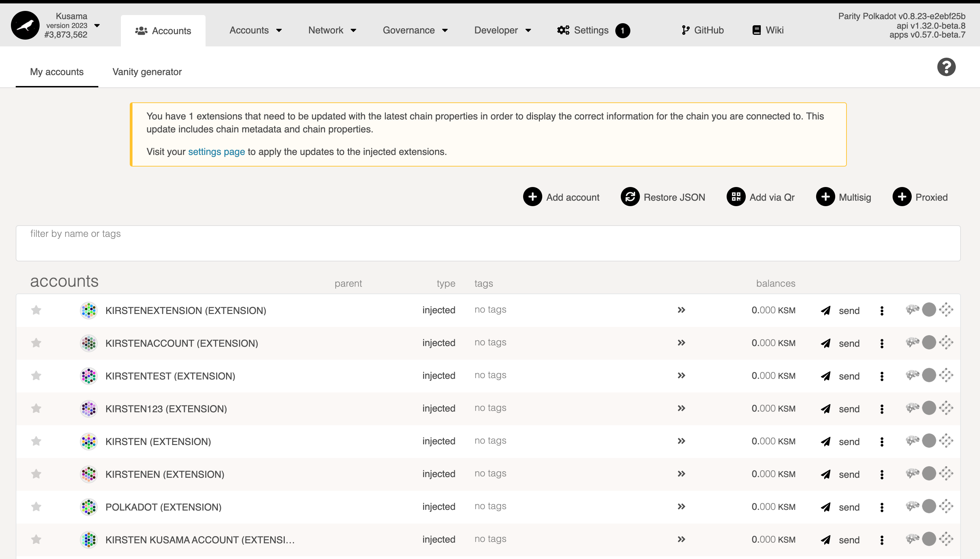980x559 pixels.
Task: Toggle star favorite for KIRSTENEN account
Action: 36,474
